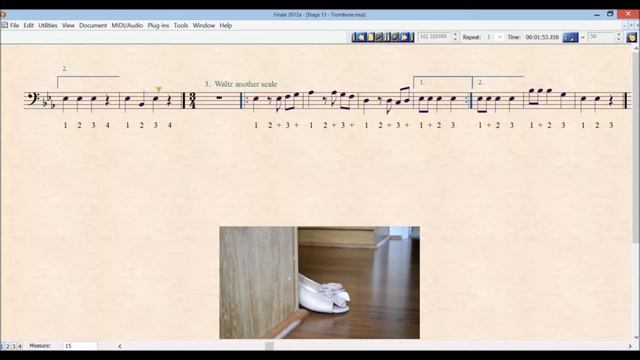Click vertical scrollbar up arrow
Screen dimensions: 640x360
[636, 49]
